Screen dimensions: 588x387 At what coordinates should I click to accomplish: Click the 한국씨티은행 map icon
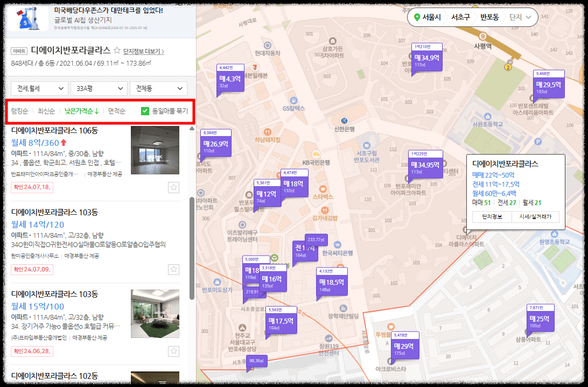click(x=338, y=245)
